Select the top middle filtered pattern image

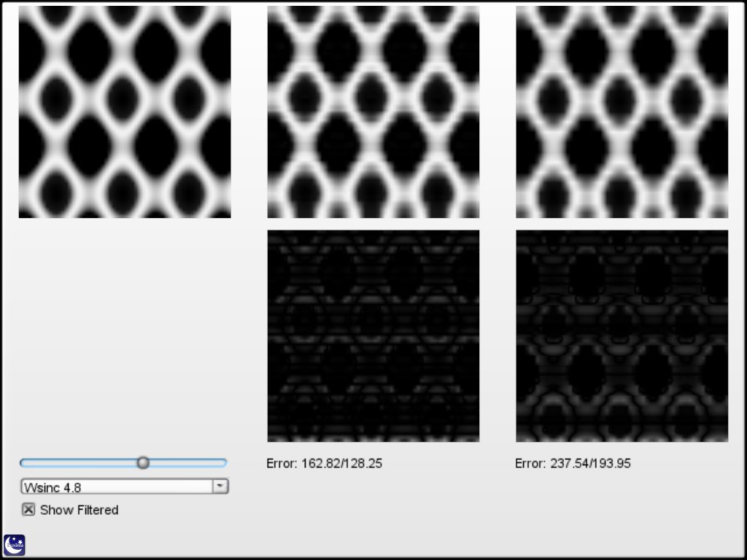point(373,112)
